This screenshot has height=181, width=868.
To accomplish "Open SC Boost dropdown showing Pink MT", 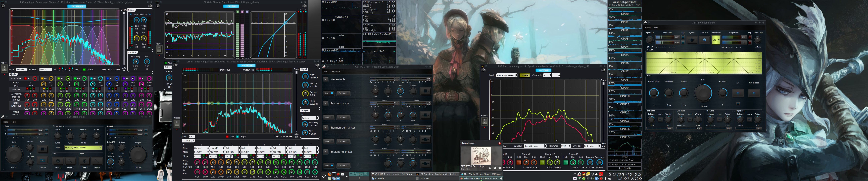I will click(x=45, y=70).
